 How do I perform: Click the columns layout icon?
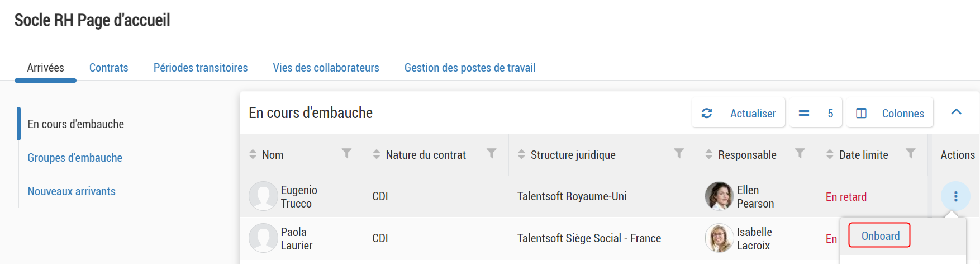point(862,113)
